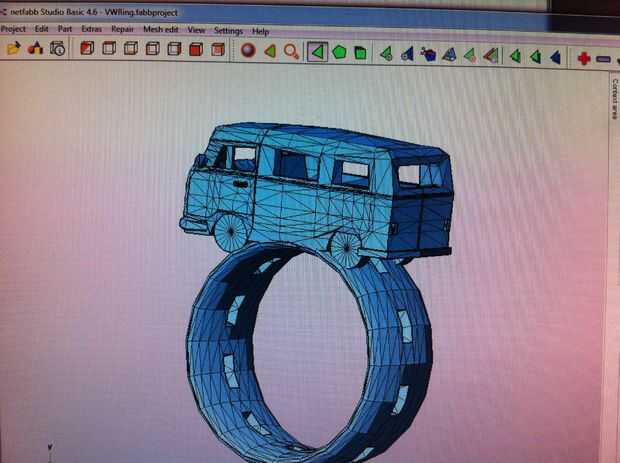The height and width of the screenshot is (463, 620).
Task: Open the Settings menu
Action: coord(228,30)
